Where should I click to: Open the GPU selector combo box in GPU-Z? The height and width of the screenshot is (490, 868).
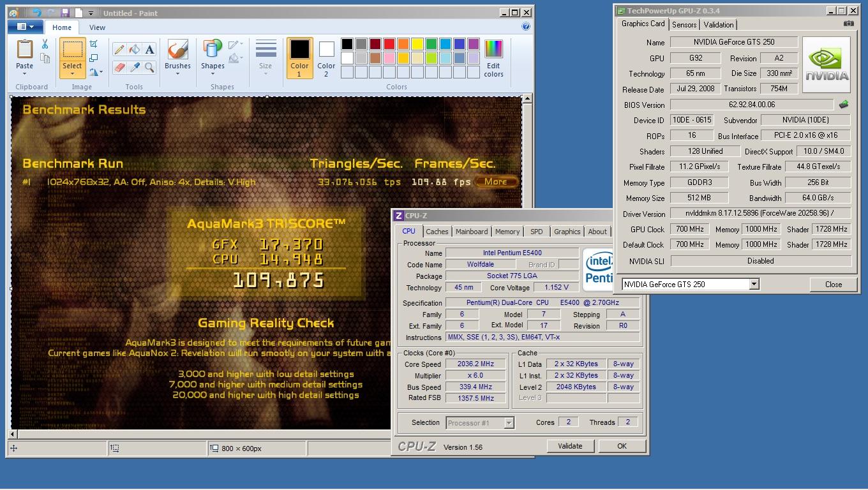pyautogui.click(x=691, y=284)
